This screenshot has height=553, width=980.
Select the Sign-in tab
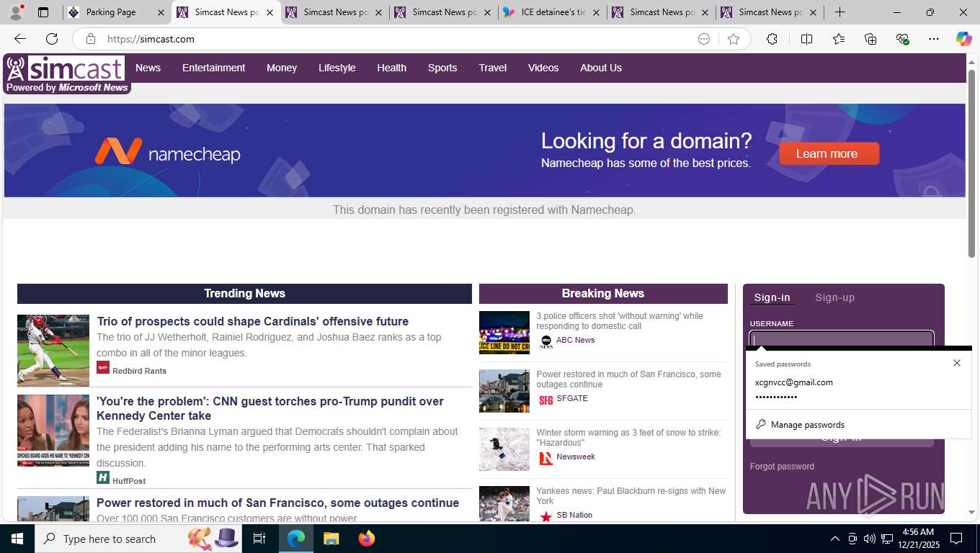point(772,297)
